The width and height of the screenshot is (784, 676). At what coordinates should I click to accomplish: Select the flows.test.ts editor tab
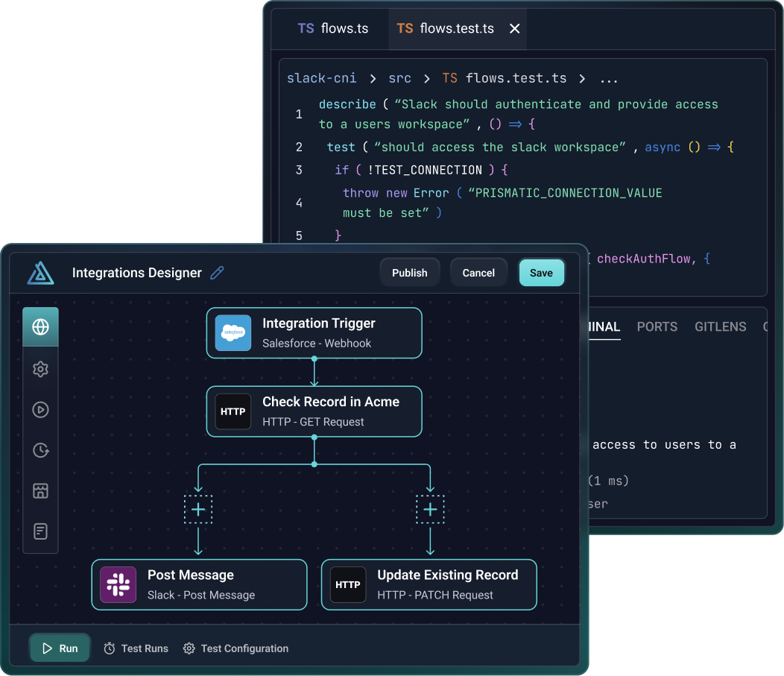click(458, 28)
